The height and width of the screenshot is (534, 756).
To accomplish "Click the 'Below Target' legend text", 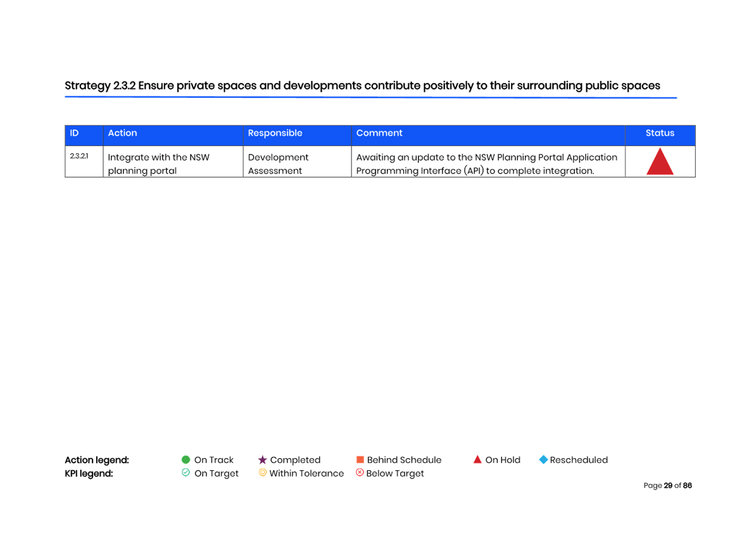I will (395, 473).
